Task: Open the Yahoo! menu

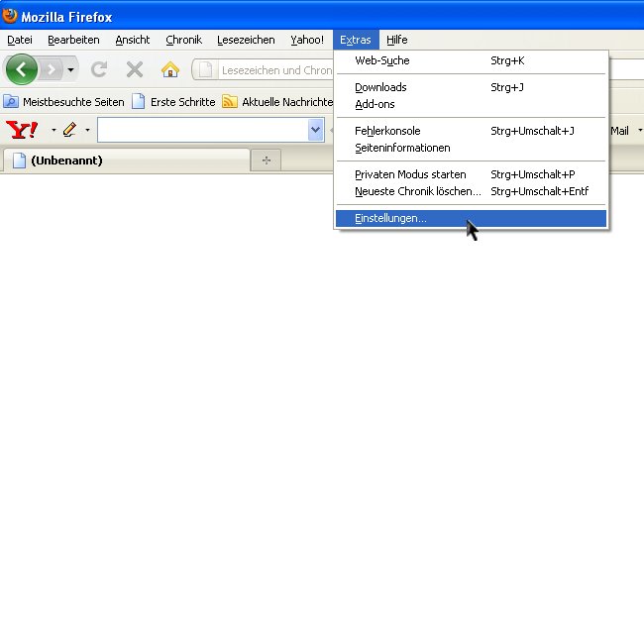Action: coord(307,40)
